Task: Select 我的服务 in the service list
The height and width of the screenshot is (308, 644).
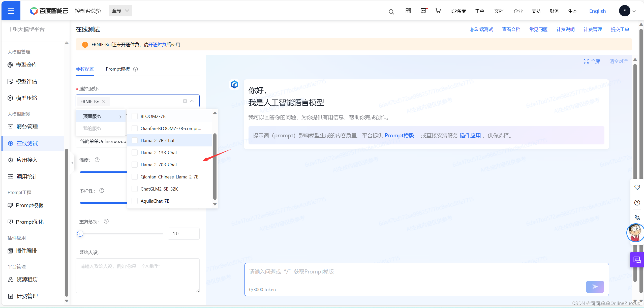Action: (x=101, y=128)
